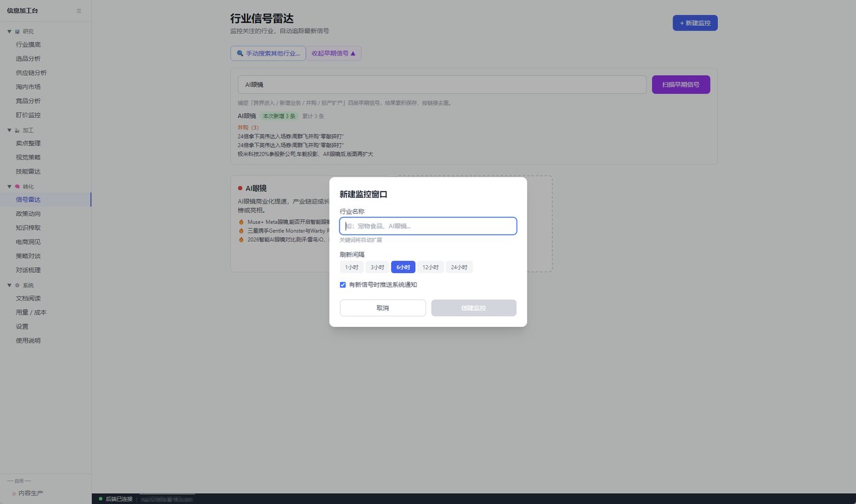Focus the 行业名称 input field
Image resolution: width=856 pixels, height=504 pixels.
tap(428, 226)
